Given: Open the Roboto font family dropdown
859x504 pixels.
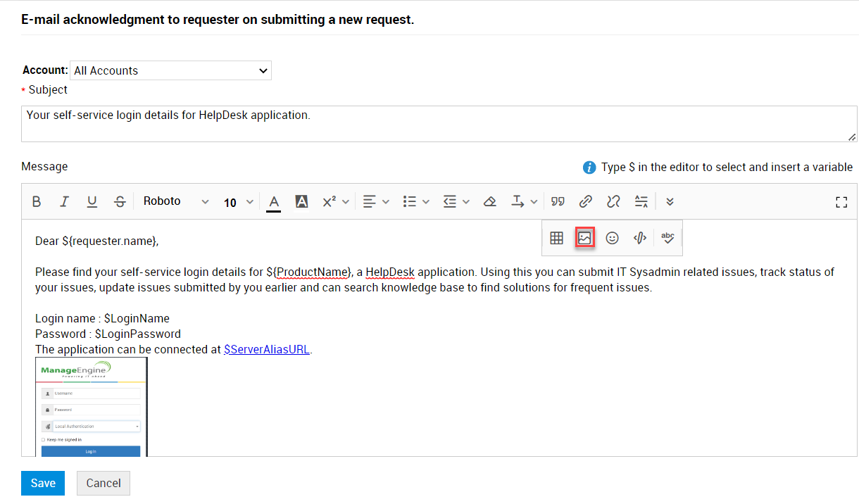Looking at the screenshot, I should point(176,202).
